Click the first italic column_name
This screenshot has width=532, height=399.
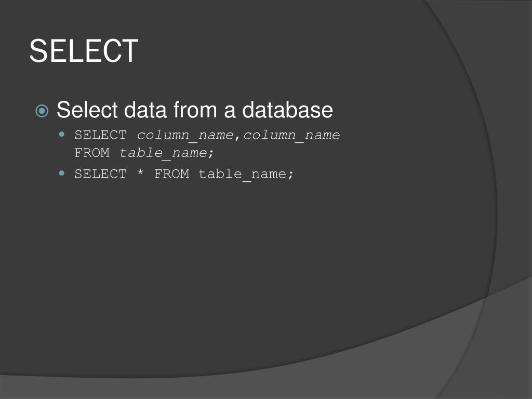pos(185,136)
